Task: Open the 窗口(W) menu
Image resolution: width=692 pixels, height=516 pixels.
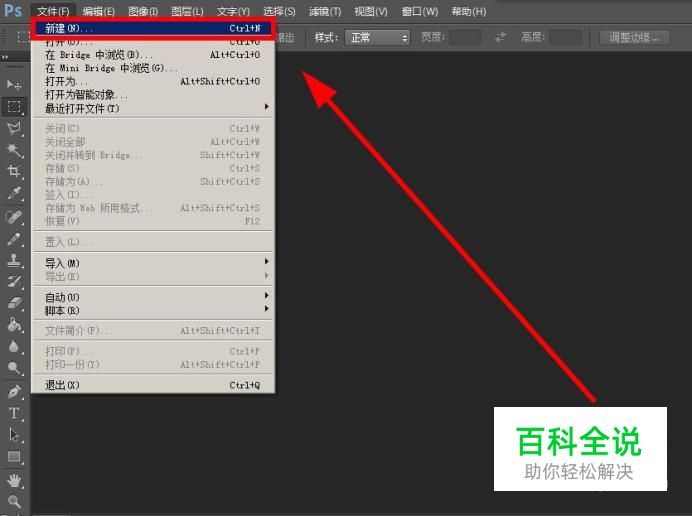Action: (x=420, y=11)
